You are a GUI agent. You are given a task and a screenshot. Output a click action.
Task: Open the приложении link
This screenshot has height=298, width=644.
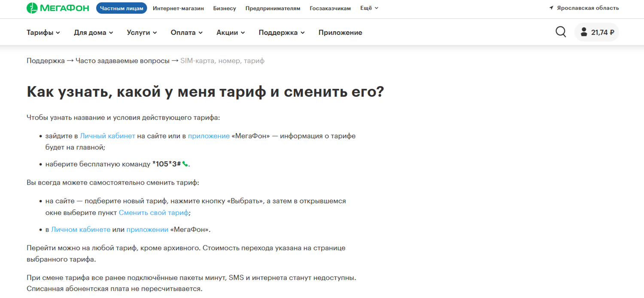click(x=147, y=230)
